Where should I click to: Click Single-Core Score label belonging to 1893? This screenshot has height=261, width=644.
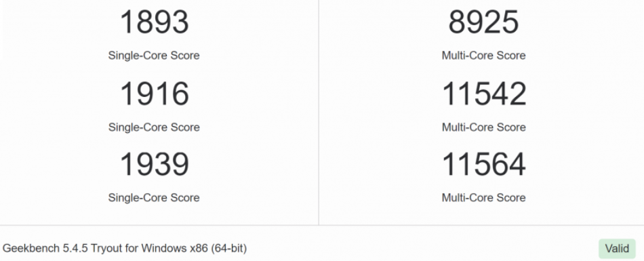click(154, 56)
